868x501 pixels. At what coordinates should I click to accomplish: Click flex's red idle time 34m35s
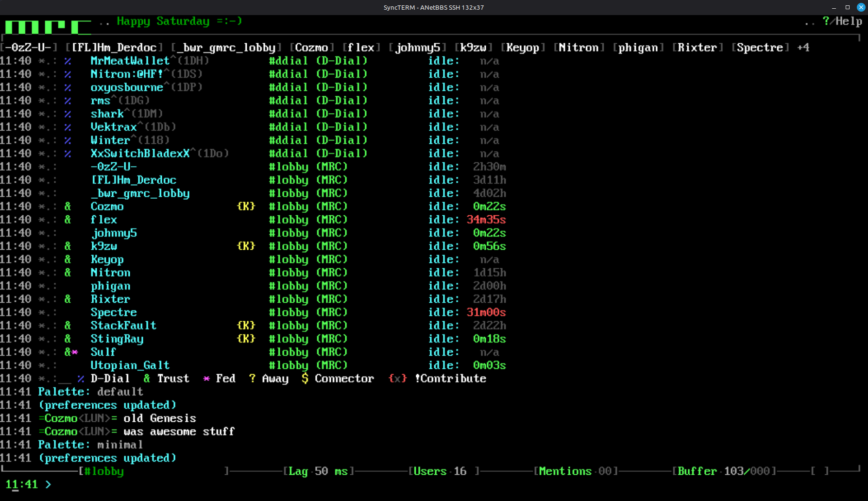click(486, 220)
